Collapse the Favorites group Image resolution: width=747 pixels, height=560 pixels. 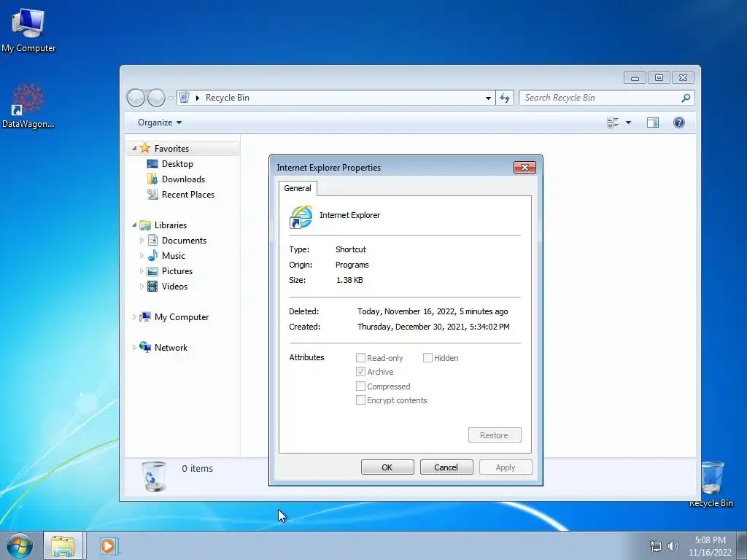[x=134, y=148]
